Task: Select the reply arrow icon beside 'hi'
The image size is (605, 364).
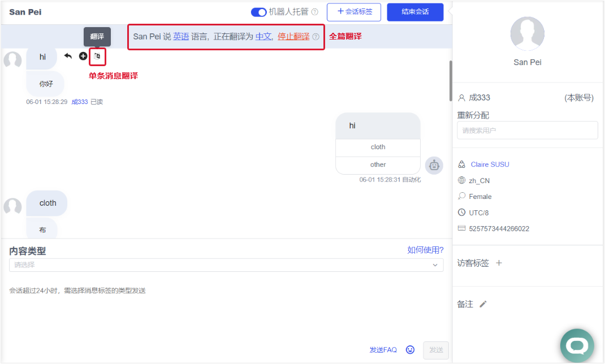Action: click(x=68, y=56)
